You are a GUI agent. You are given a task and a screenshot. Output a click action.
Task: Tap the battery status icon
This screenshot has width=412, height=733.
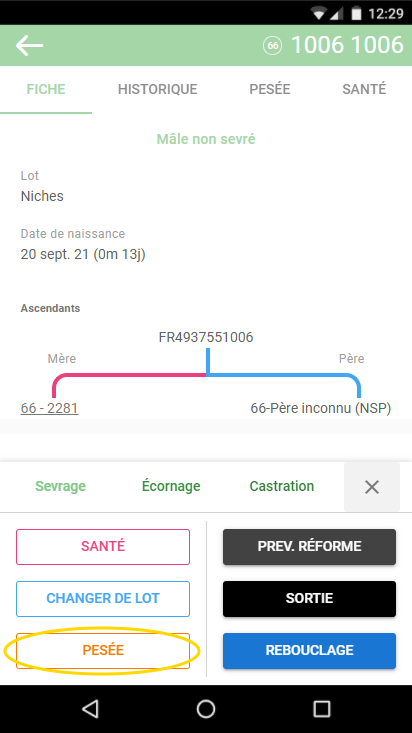point(356,13)
